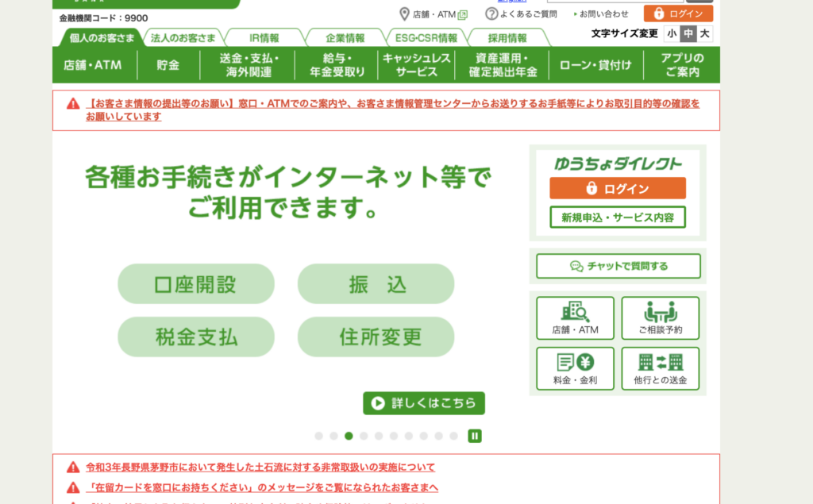This screenshot has width=813, height=504.
Task: Click the 店舗・ATM building icon tile
Action: (x=575, y=317)
